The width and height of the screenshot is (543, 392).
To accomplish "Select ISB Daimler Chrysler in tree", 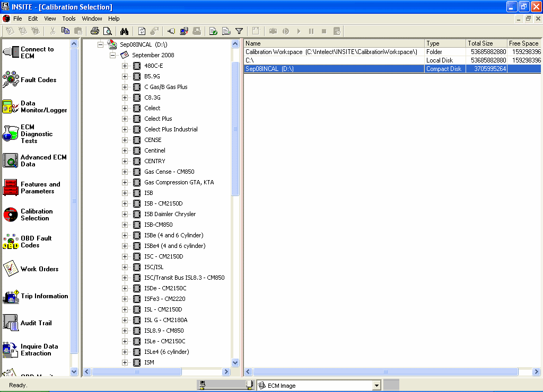I will point(170,214).
